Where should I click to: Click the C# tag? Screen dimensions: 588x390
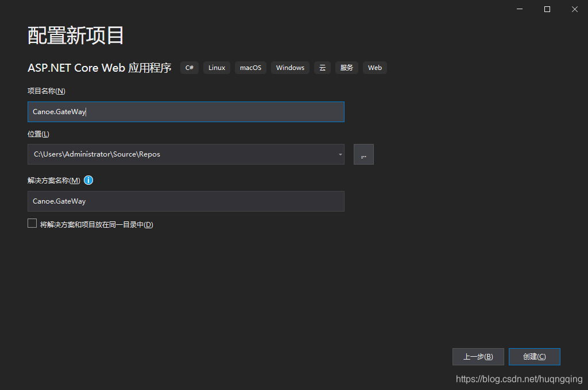click(189, 68)
